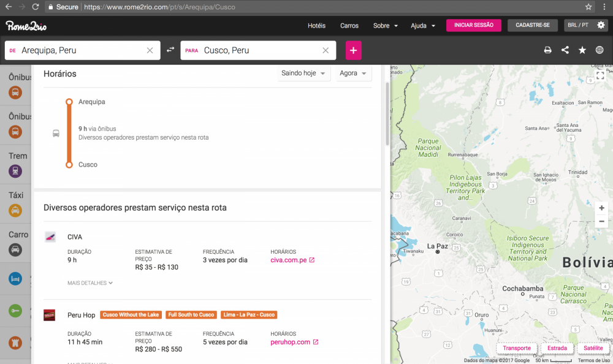The height and width of the screenshot is (364, 613).
Task: Click the share icon
Action: pos(565,50)
